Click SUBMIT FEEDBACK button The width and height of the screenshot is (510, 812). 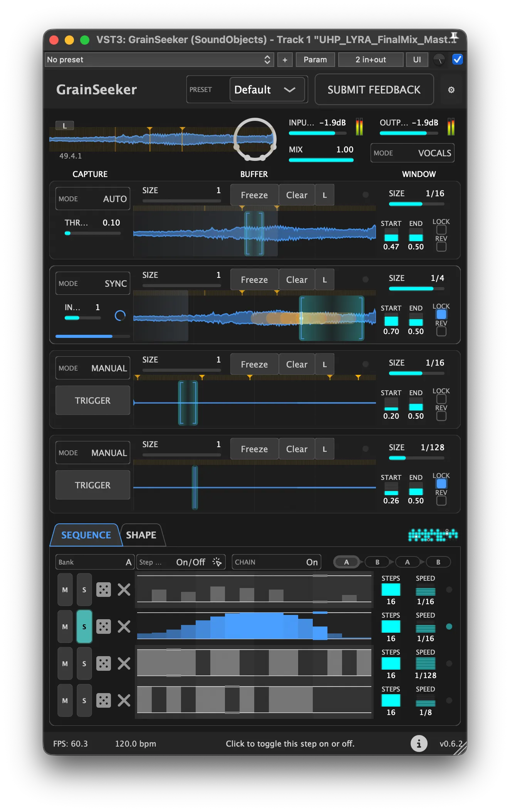(374, 90)
